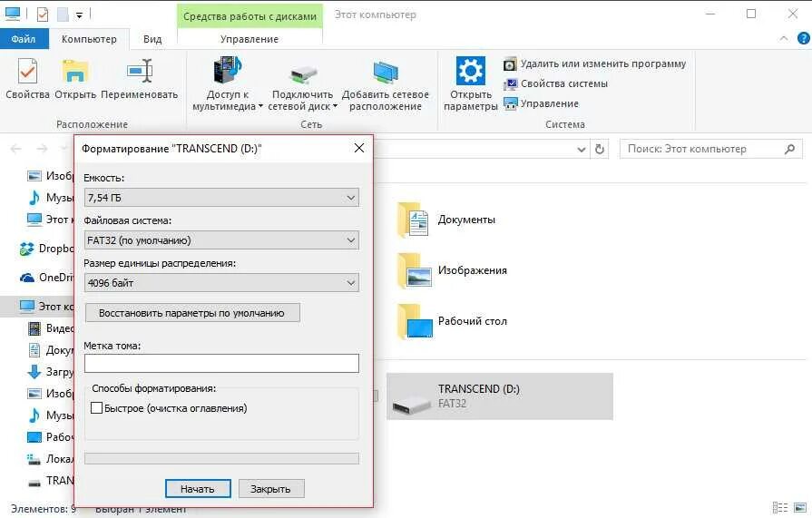Viewport: 812px width, 518px height.
Task: Close the Форматирование dialog with X
Action: [359, 148]
